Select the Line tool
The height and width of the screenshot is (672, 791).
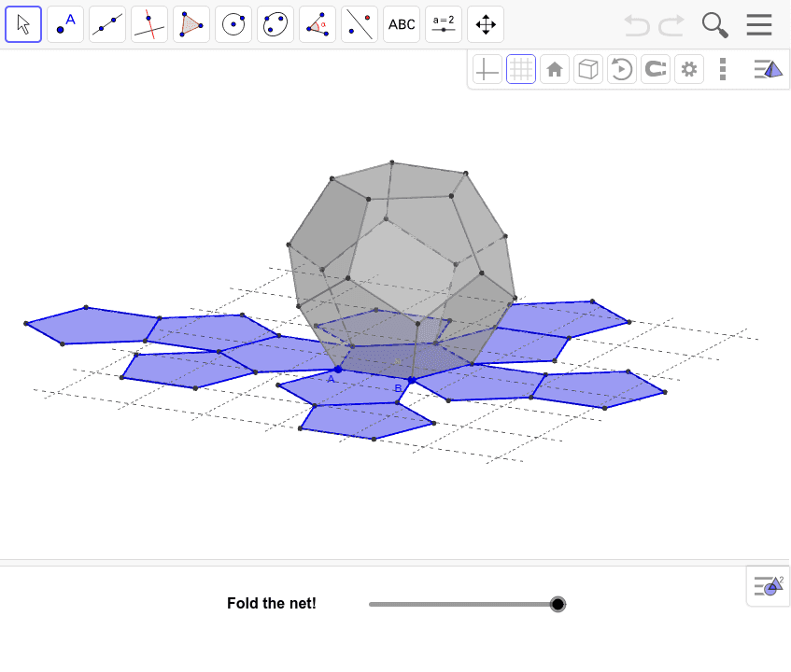[106, 24]
